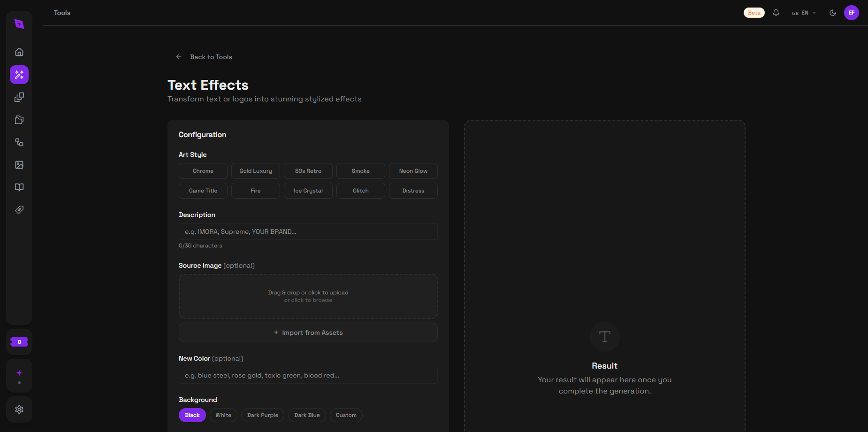Choose Dark Blue background
Viewport: 868px width, 432px height.
tap(307, 415)
